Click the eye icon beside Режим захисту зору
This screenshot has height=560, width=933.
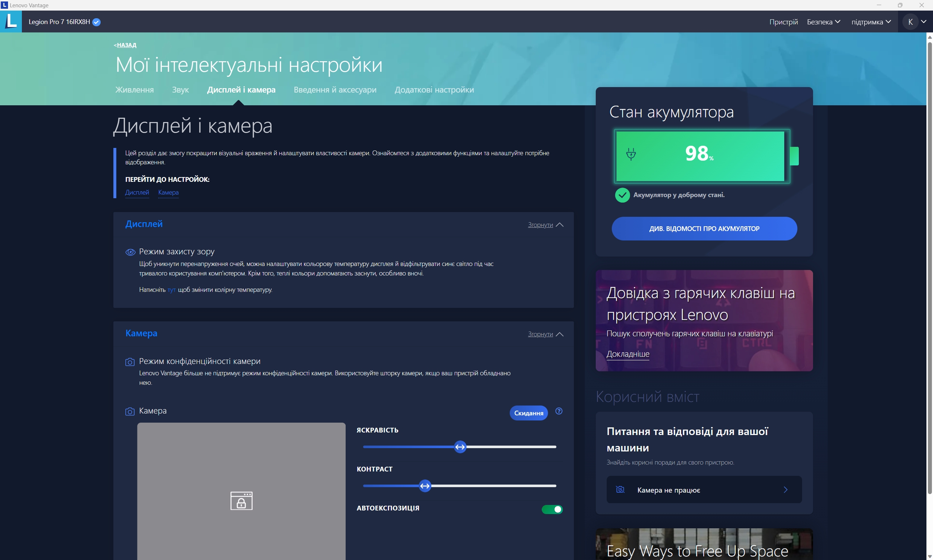coord(130,252)
